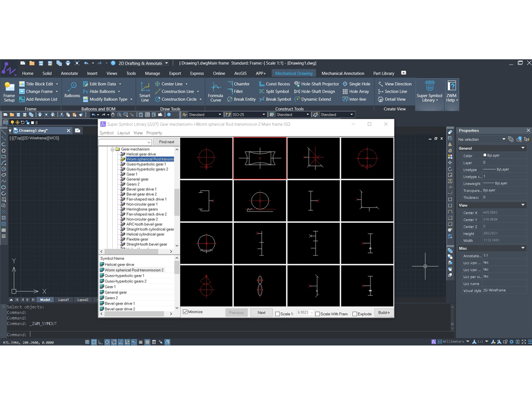Select Herringbone gears in the tree list
The image size is (532, 399).
point(142,209)
